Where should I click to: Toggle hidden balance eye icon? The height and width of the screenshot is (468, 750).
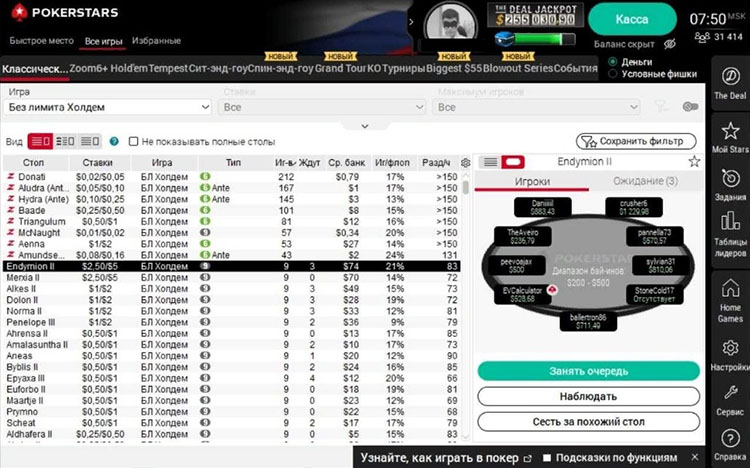(x=670, y=44)
